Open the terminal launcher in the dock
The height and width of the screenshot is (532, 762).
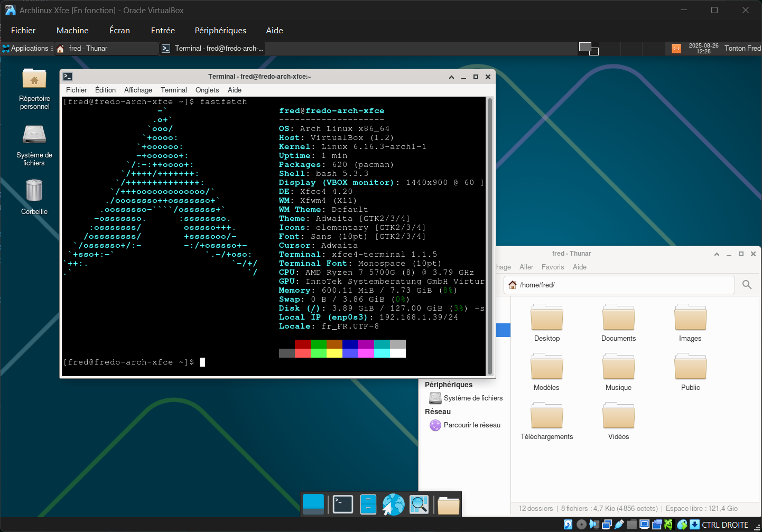[342, 505]
